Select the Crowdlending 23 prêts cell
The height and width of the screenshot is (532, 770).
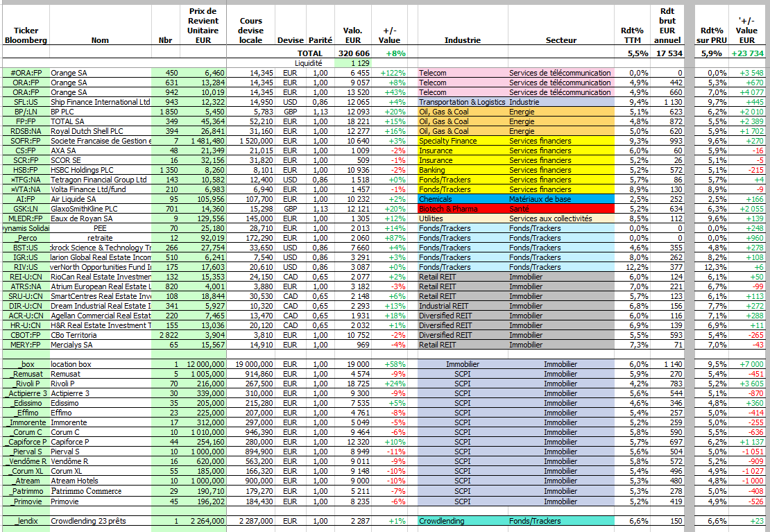coord(101,521)
